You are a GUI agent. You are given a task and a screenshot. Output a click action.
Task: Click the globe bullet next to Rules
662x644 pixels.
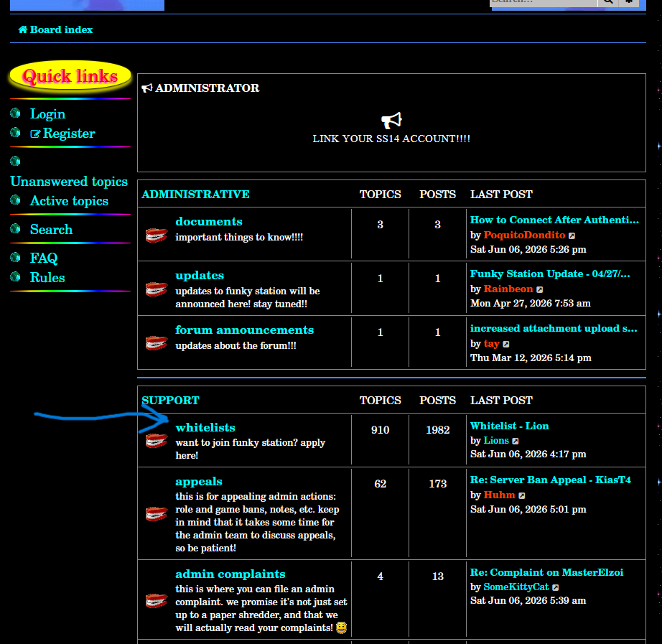15,276
